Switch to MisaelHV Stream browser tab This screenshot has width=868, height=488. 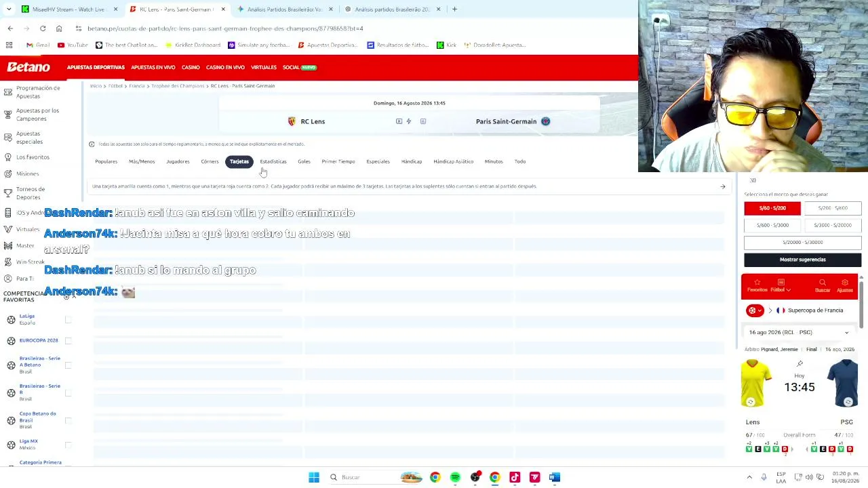[x=68, y=9]
